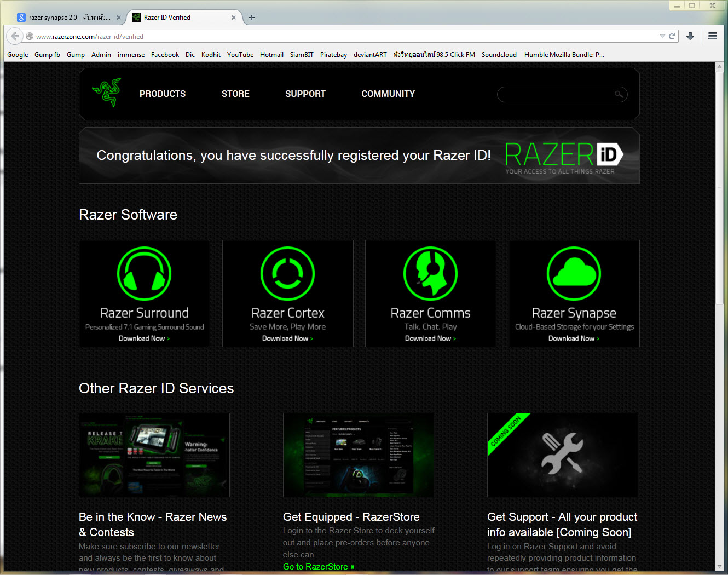Open the Razer Cortex circular icon

[x=288, y=273]
